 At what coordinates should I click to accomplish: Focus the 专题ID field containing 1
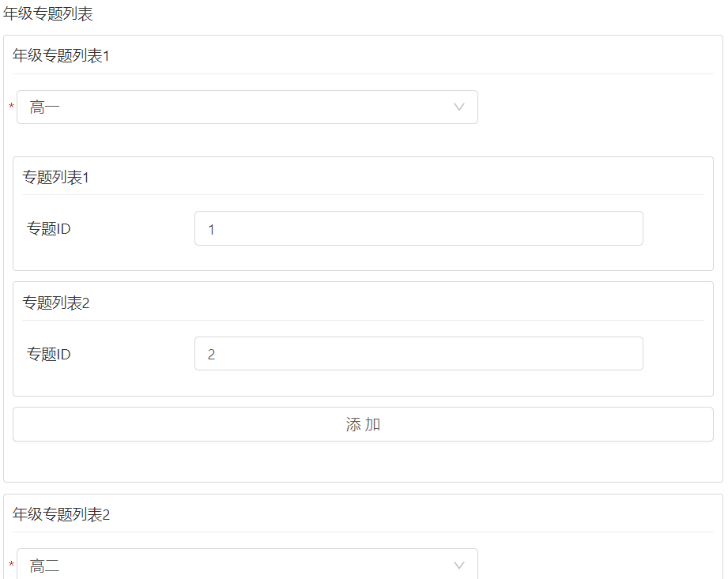(418, 229)
